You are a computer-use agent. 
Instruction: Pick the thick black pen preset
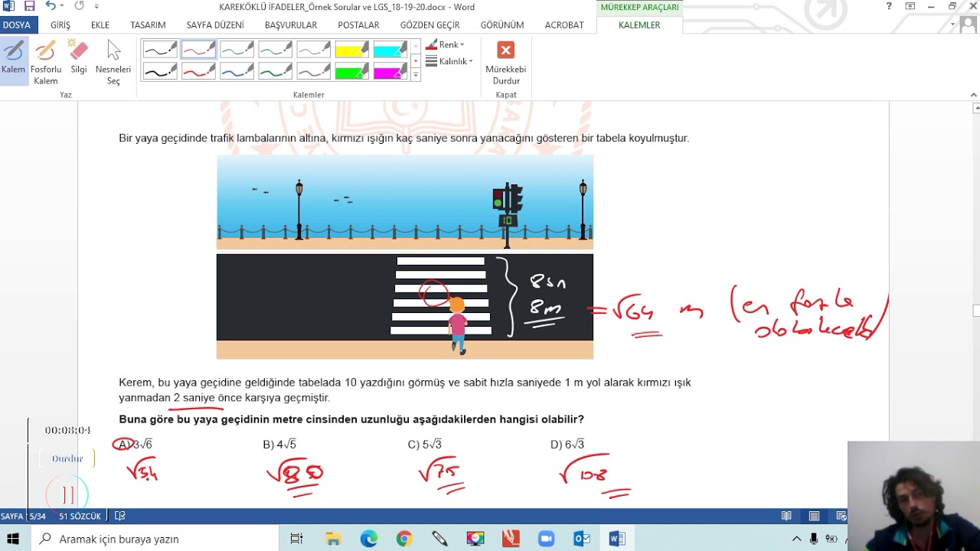click(159, 70)
